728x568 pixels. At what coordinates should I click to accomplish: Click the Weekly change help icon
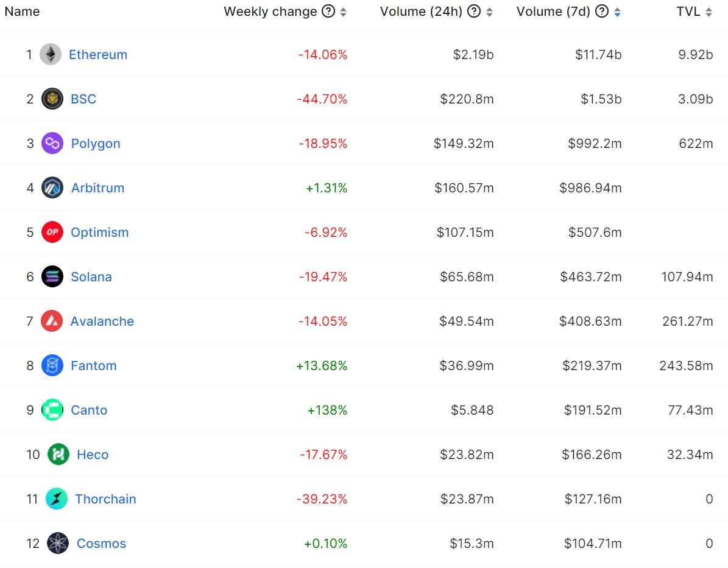pos(328,12)
